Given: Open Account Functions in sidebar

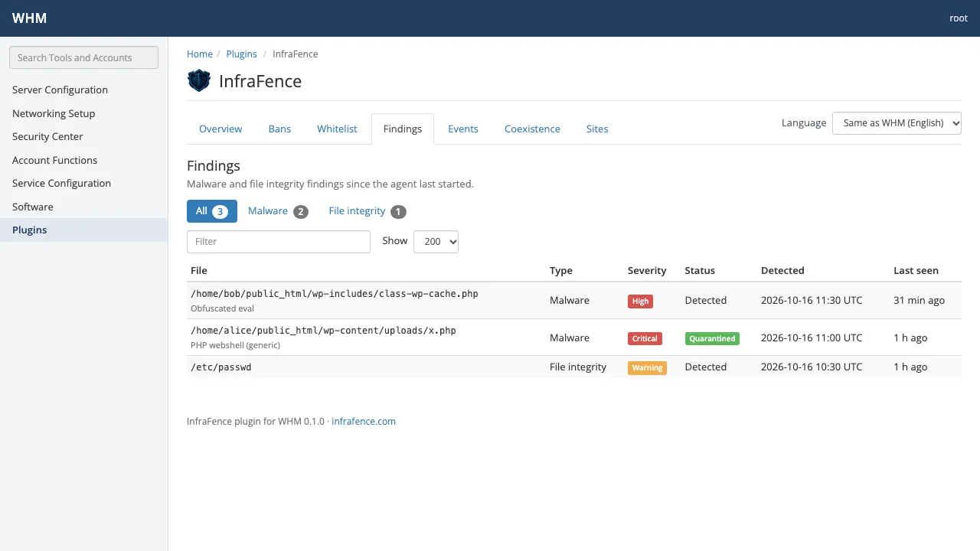Looking at the screenshot, I should click(83, 160).
